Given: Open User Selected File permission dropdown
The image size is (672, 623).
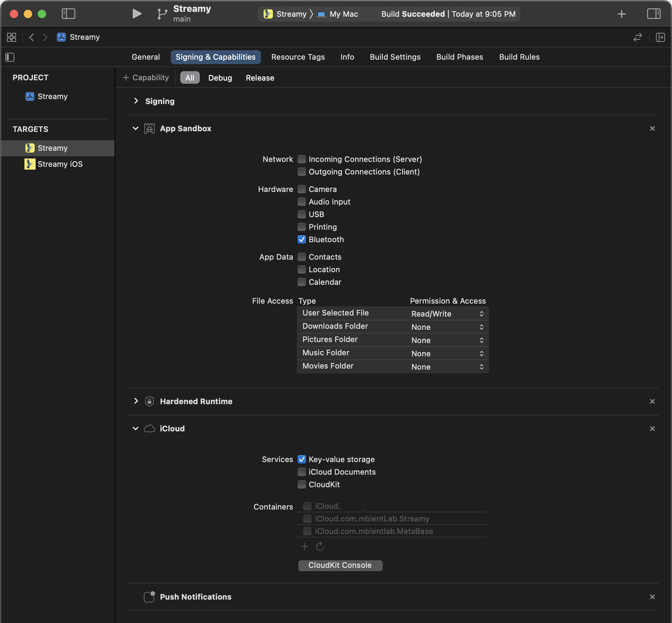Looking at the screenshot, I should (448, 314).
